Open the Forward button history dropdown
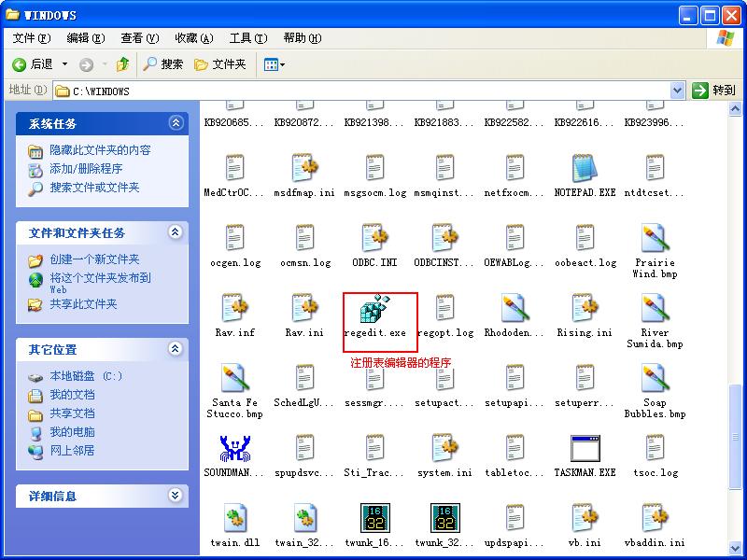Viewport: 747px width, 560px height. [105, 64]
